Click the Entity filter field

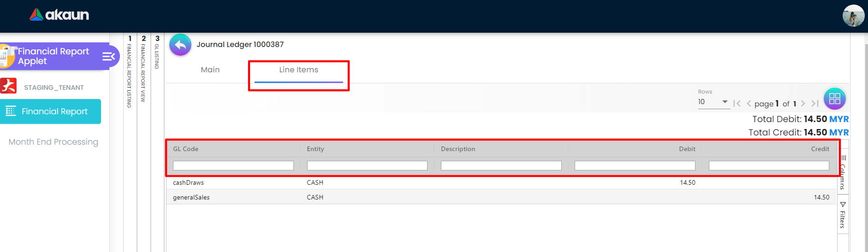367,165
